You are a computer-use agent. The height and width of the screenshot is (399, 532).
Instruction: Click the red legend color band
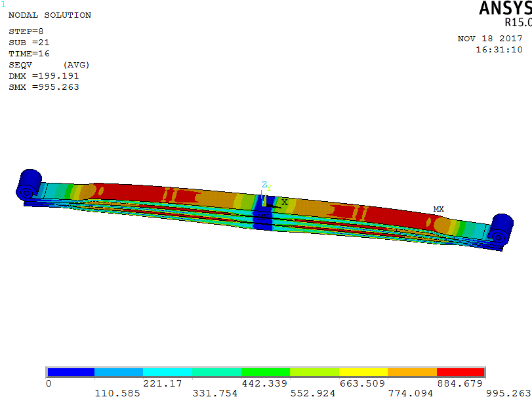tap(460, 372)
